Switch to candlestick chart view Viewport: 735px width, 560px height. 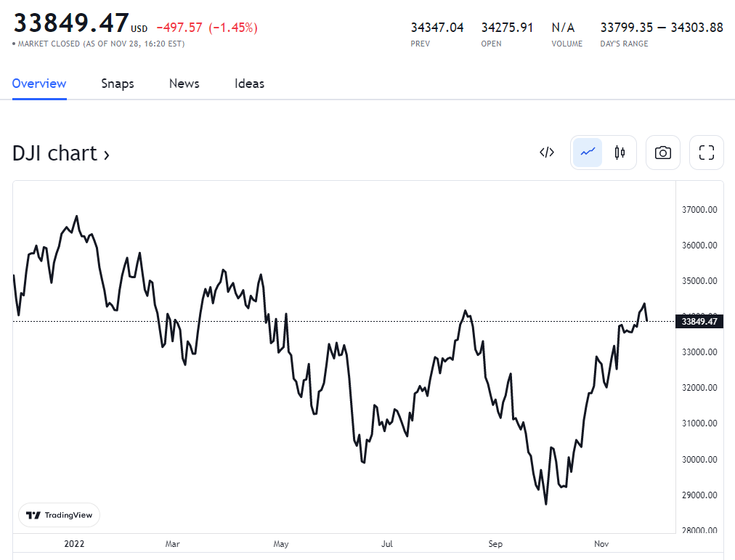tap(620, 153)
